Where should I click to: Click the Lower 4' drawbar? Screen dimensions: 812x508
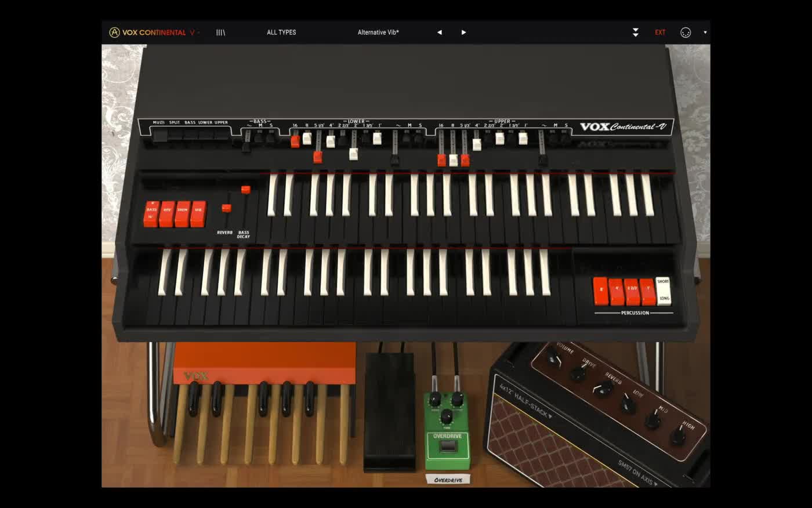[331, 141]
